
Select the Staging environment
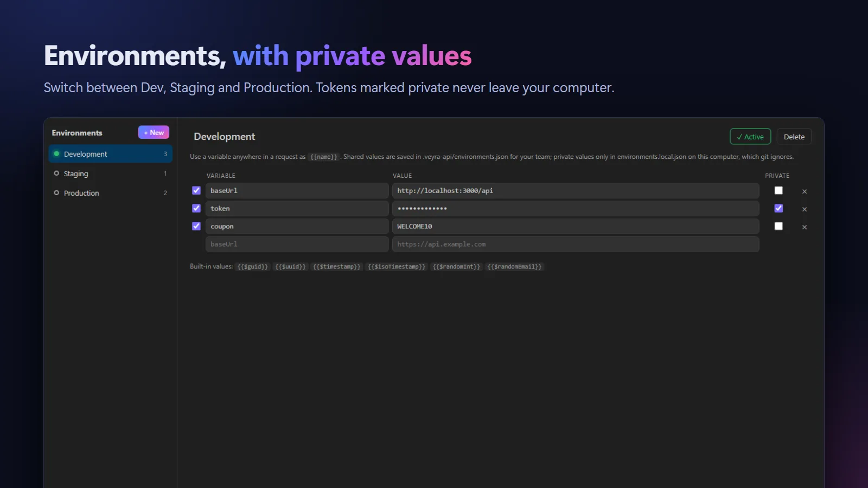pyautogui.click(x=111, y=174)
